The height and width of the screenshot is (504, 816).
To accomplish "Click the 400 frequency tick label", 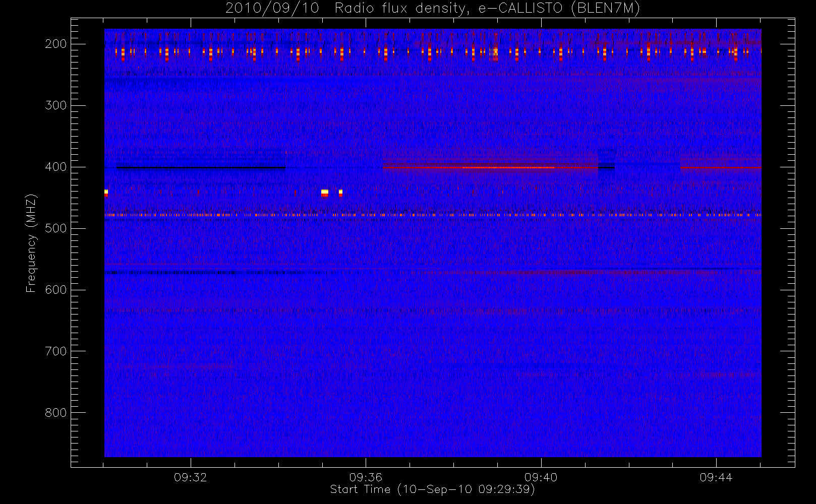I will (x=56, y=167).
